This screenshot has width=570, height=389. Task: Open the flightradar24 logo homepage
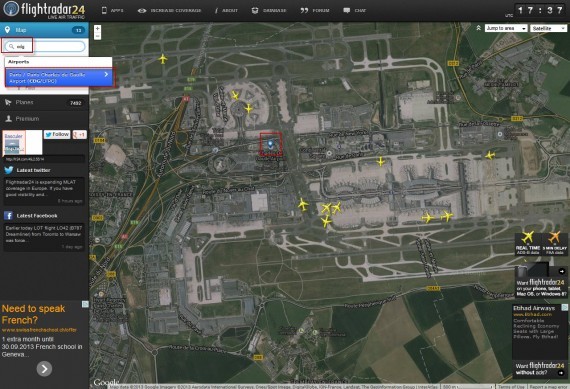(44, 10)
